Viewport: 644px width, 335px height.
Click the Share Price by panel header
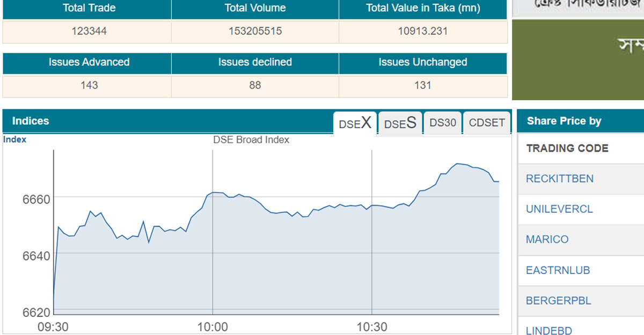click(564, 121)
